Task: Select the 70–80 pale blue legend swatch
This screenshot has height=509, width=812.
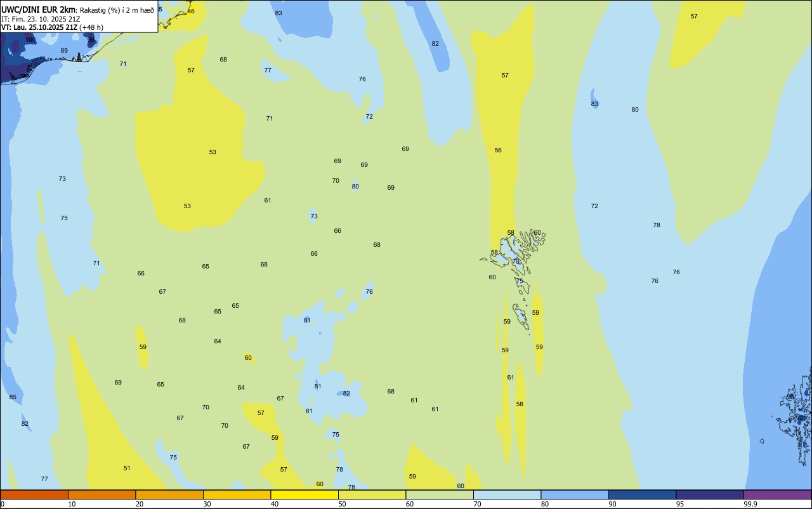Action: pyautogui.click(x=507, y=494)
